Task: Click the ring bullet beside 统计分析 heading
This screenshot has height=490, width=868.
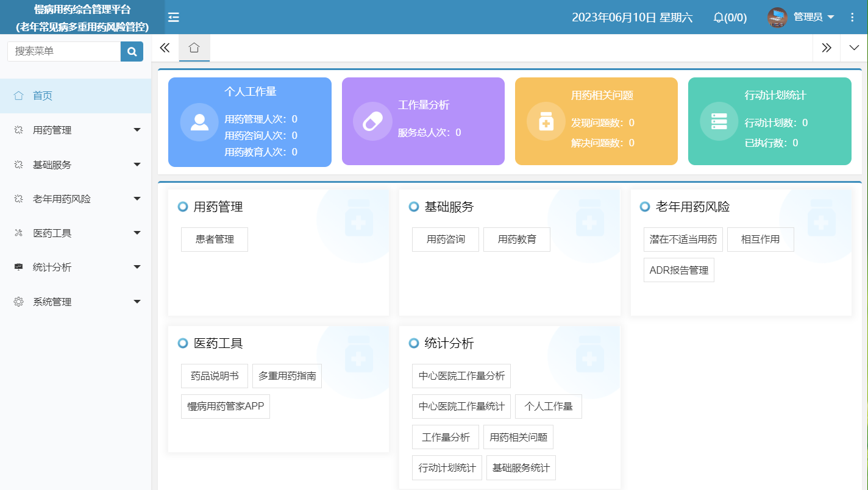Action: 414,343
